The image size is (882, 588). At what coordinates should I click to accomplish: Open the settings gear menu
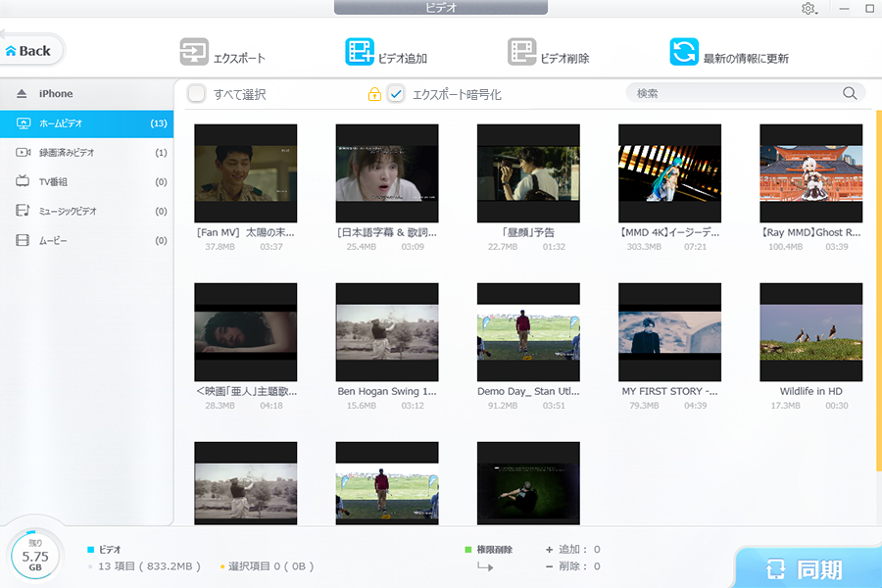[808, 9]
